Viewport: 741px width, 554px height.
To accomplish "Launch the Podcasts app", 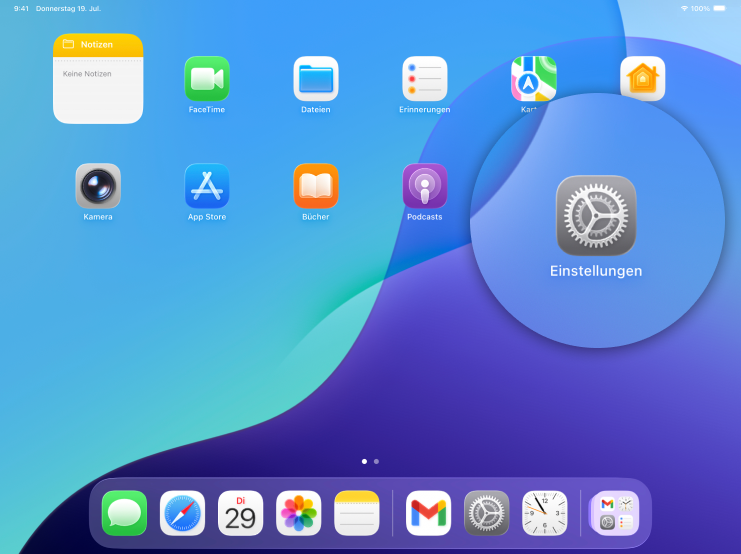I will pos(425,186).
